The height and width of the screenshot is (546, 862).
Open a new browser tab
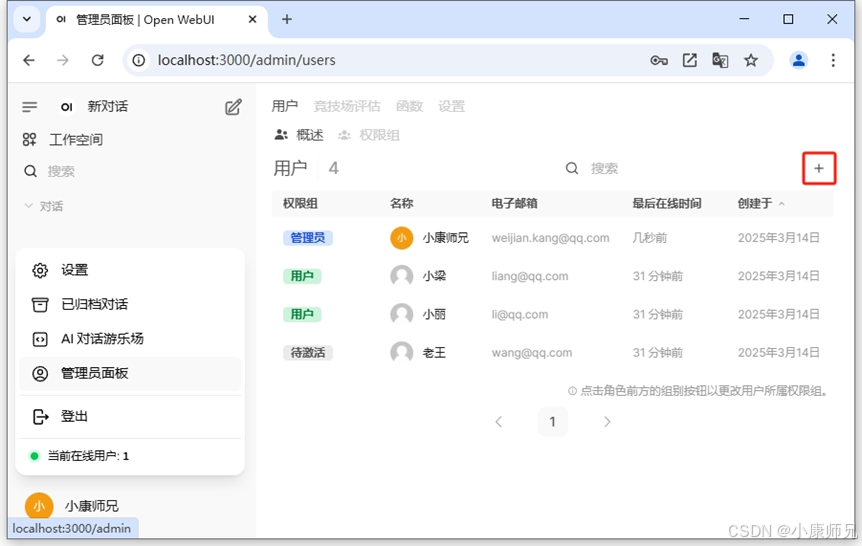click(x=287, y=19)
